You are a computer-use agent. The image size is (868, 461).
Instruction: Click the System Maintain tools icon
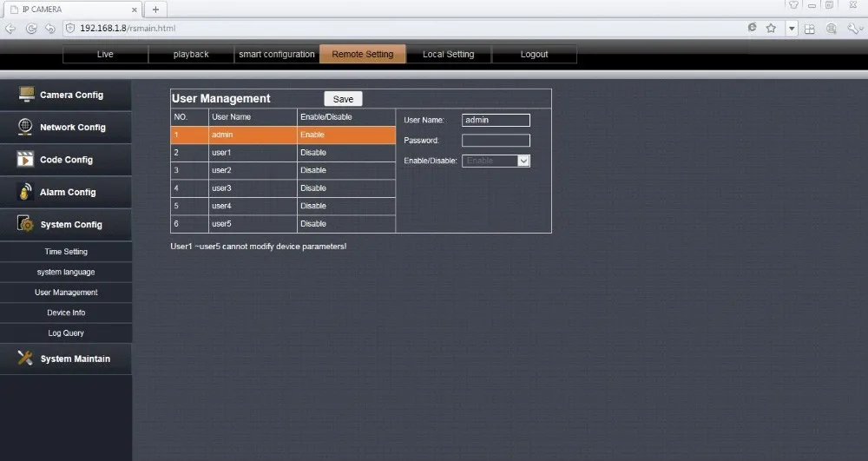click(25, 358)
